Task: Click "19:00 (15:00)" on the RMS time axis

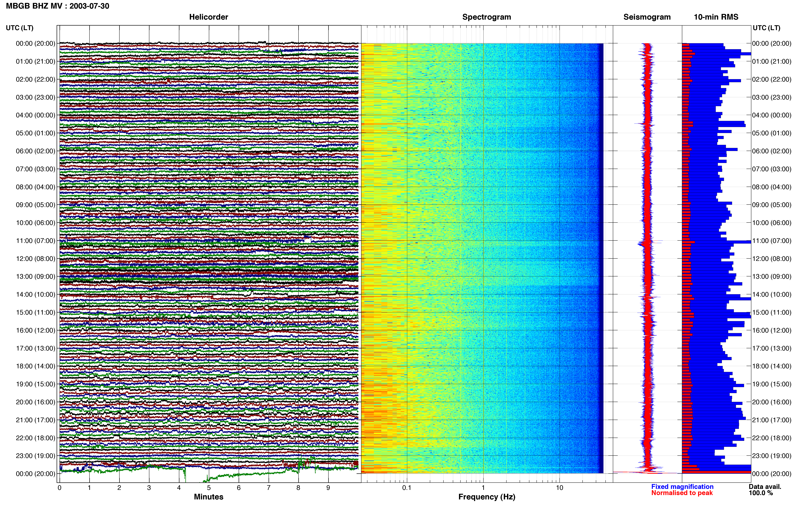Action: tap(772, 384)
